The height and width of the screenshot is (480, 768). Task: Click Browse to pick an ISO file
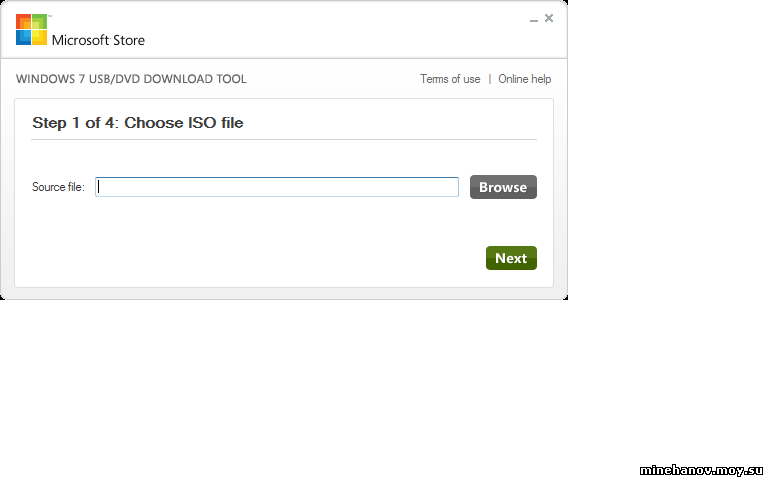point(503,187)
